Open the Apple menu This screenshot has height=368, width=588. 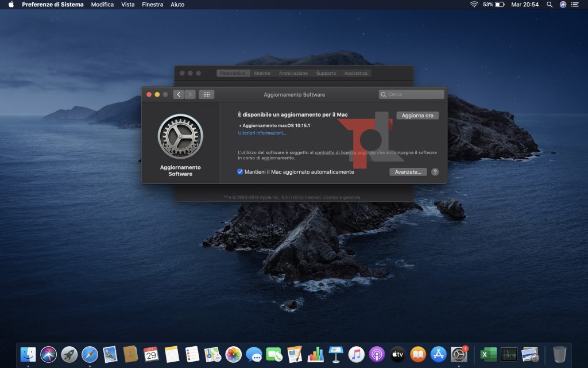(11, 5)
